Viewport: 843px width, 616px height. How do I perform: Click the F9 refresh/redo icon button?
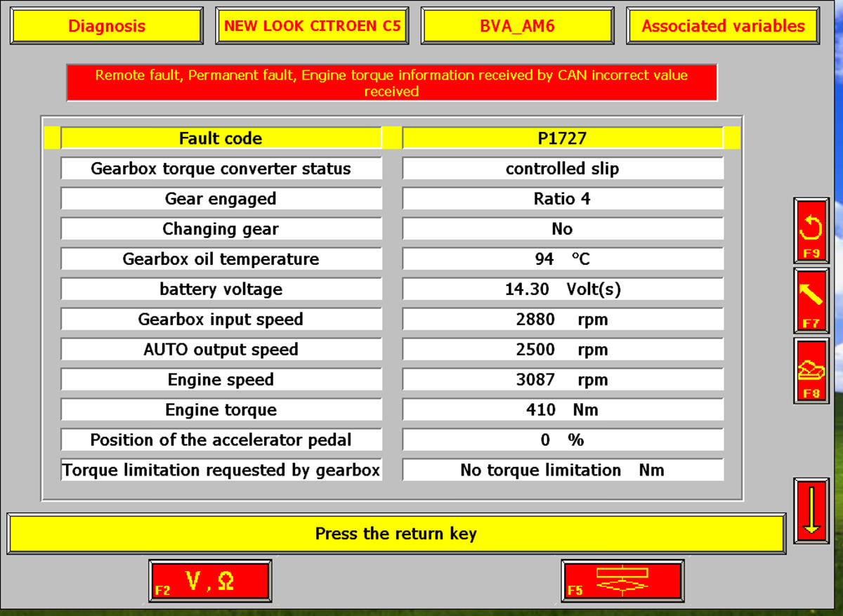coord(811,230)
